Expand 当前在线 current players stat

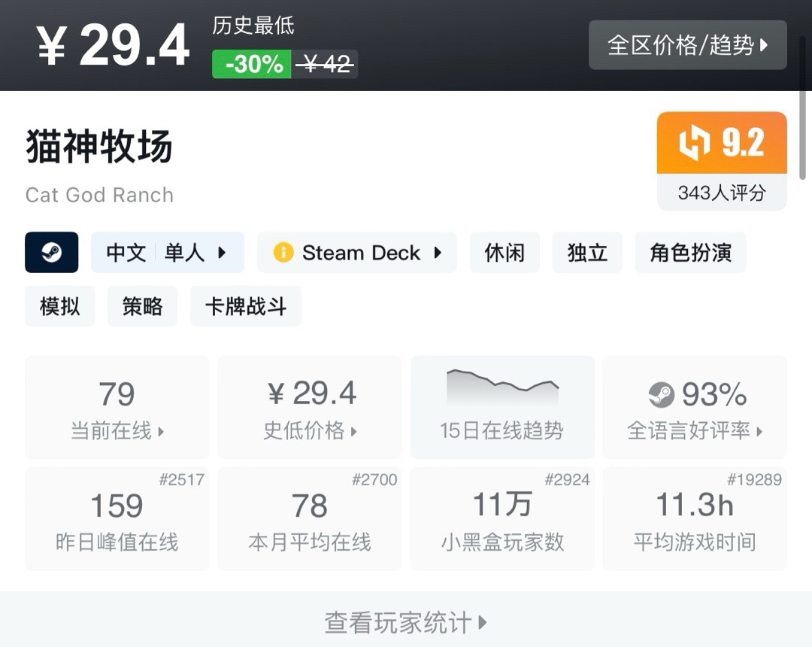click(x=117, y=430)
